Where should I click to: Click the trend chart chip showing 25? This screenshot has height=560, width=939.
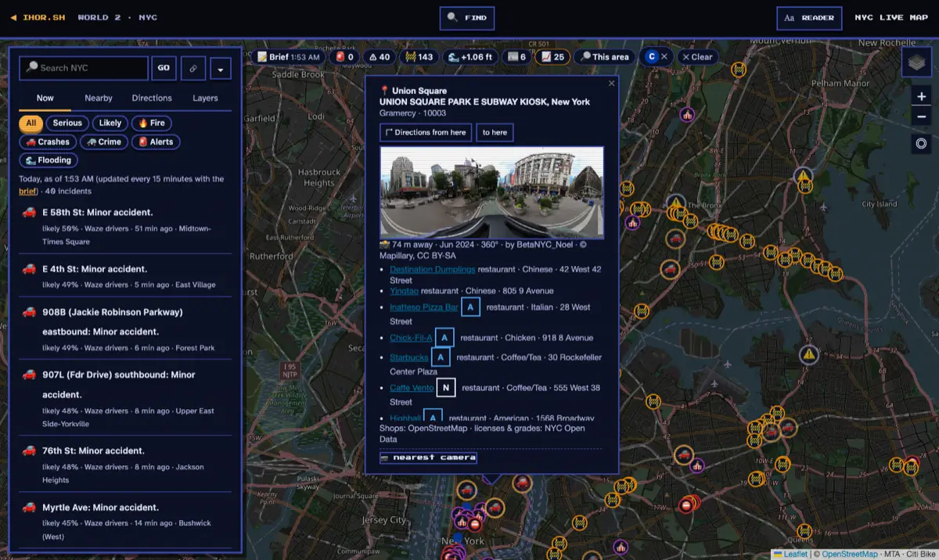point(552,57)
